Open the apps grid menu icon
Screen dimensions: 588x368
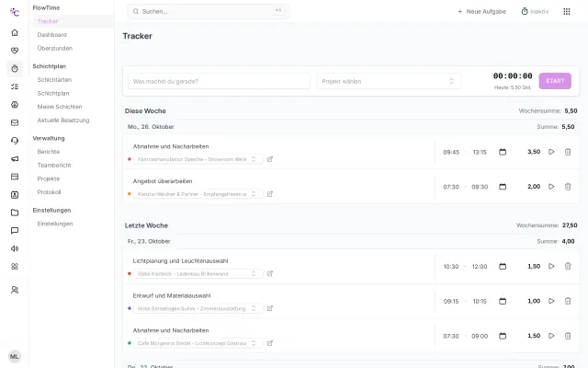click(567, 12)
